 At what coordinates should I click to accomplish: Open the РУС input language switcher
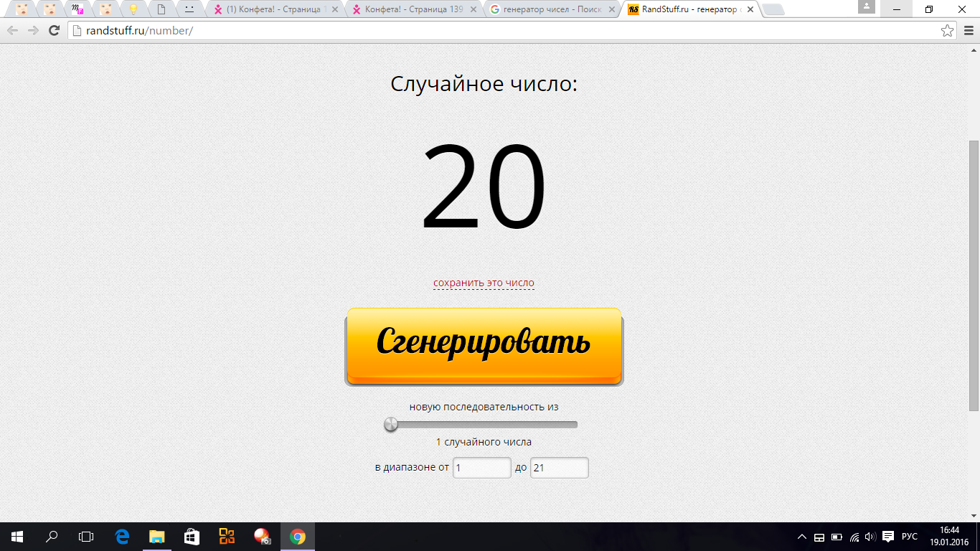(x=909, y=537)
